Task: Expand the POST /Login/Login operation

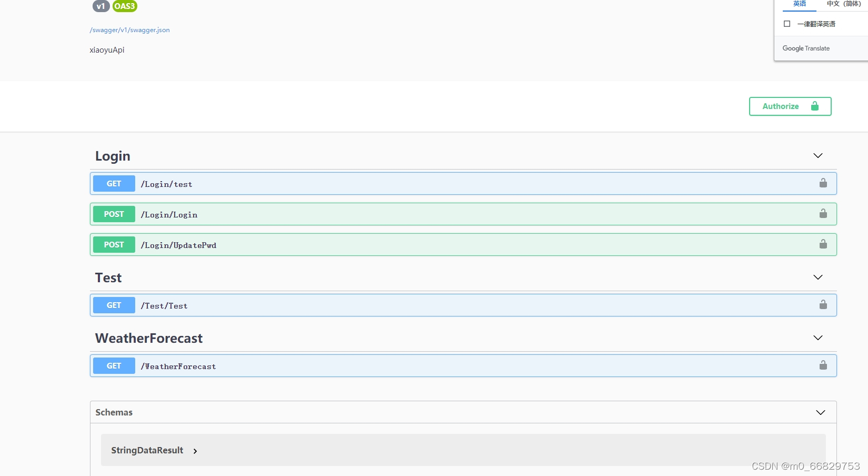Action: pyautogui.click(x=463, y=214)
